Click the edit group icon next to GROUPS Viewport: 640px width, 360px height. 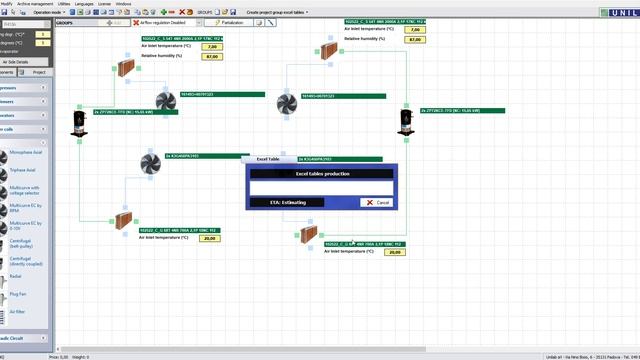pyautogui.click(x=224, y=12)
